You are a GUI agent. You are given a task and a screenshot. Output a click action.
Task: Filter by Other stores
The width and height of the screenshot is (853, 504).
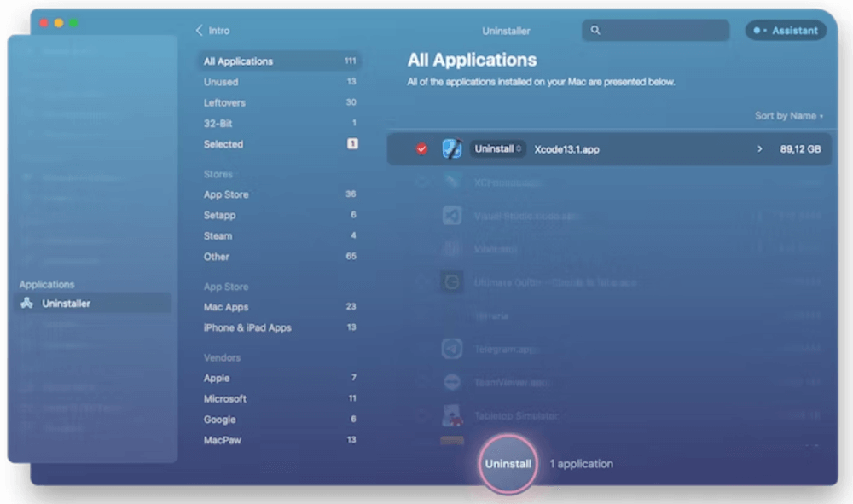coord(279,256)
